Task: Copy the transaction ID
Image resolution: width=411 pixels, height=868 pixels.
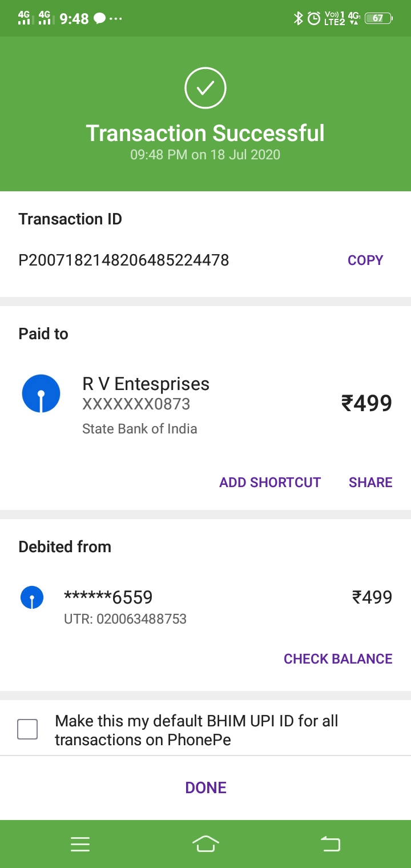Action: pyautogui.click(x=365, y=260)
